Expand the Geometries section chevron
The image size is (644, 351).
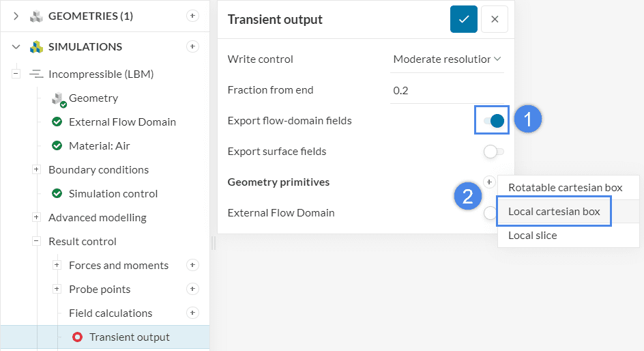[x=16, y=16]
